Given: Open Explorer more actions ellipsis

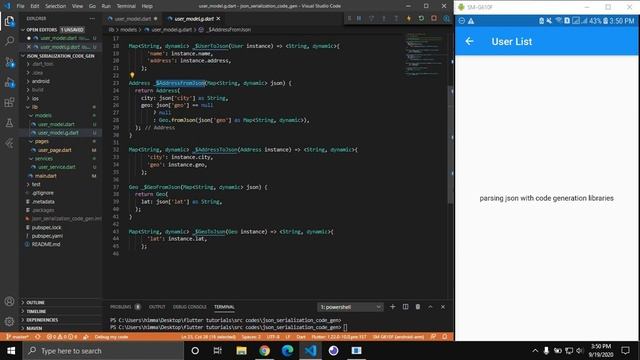Looking at the screenshot, I should (x=92, y=18).
